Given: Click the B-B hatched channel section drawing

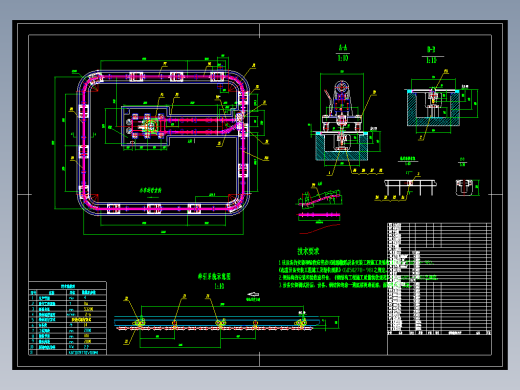Looking at the screenshot, I should click(433, 106).
